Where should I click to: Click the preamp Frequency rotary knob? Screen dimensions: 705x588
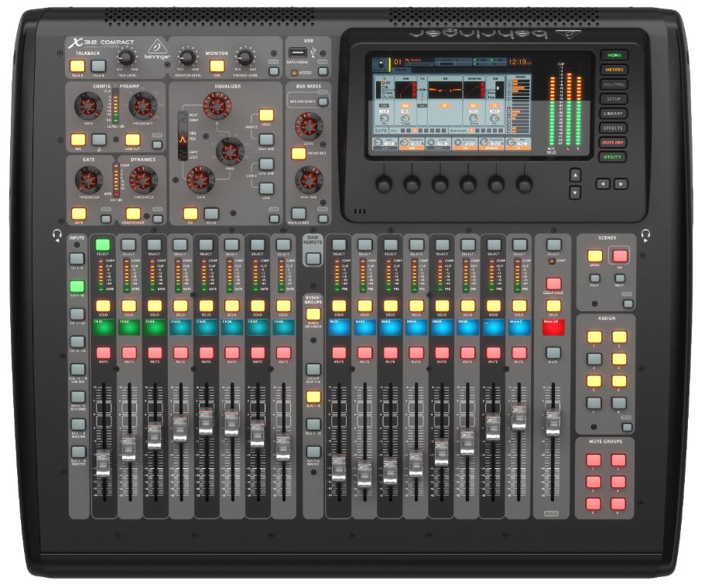click(x=143, y=107)
